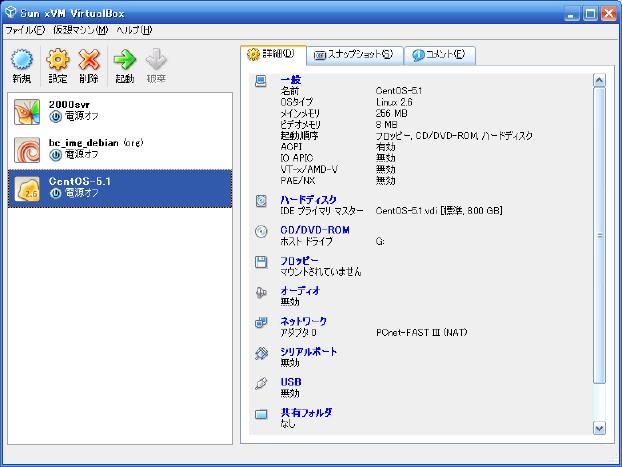The image size is (622, 467).
Task: Click the details pane scrollbar thumb
Action: coord(599,235)
